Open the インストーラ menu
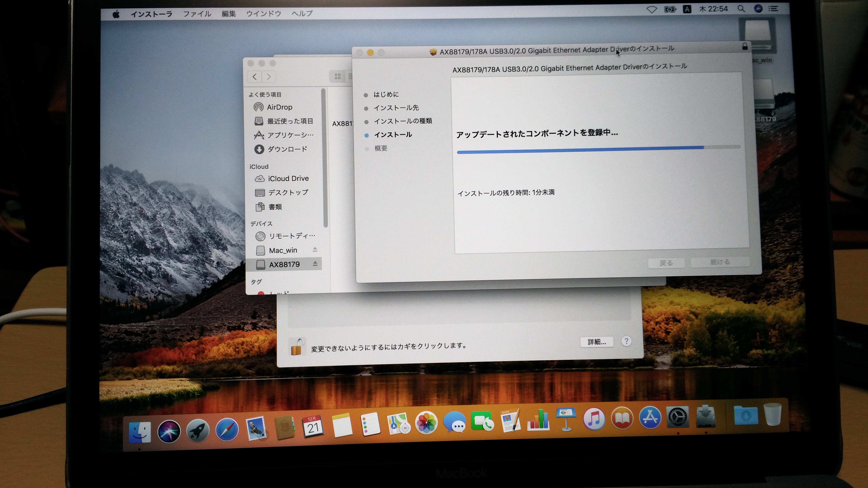Screen dimensions: 868x488 [151, 14]
